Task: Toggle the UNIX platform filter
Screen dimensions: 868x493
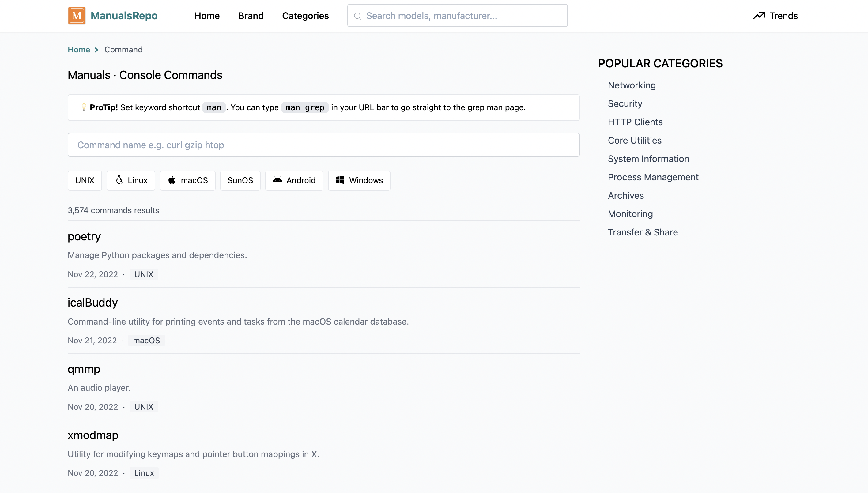Action: click(85, 180)
